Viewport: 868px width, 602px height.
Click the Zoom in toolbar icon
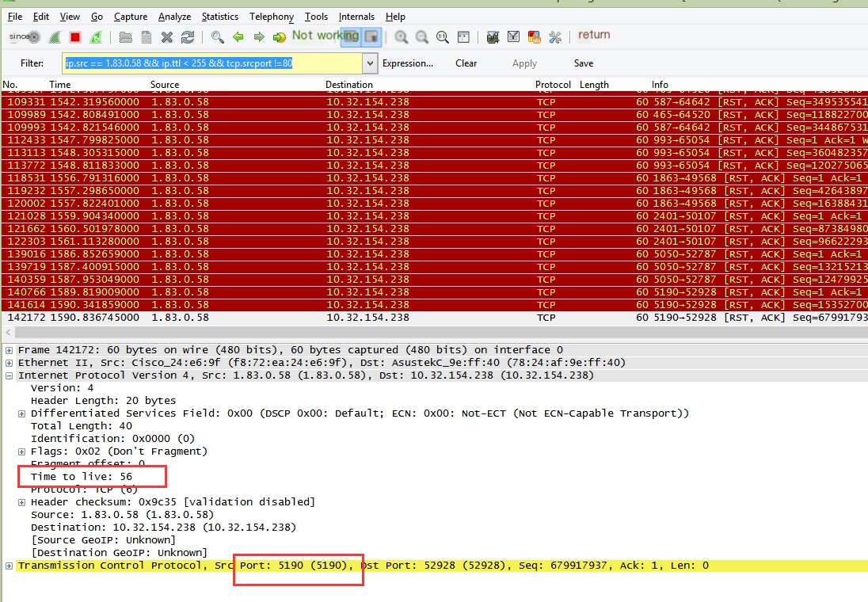(x=402, y=37)
